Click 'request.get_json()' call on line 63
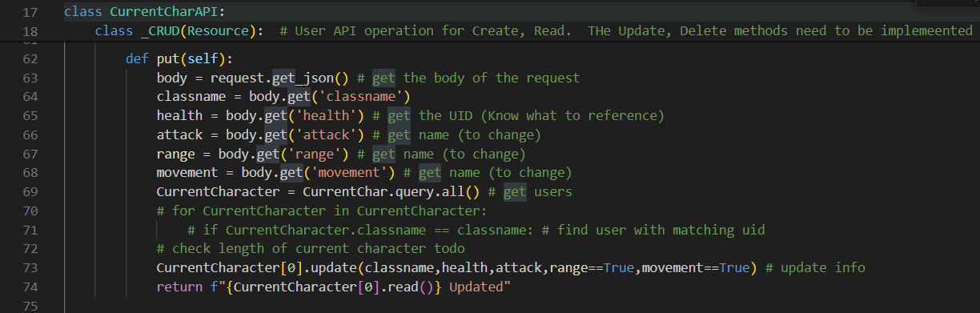This screenshot has width=980, height=313. click(280, 78)
